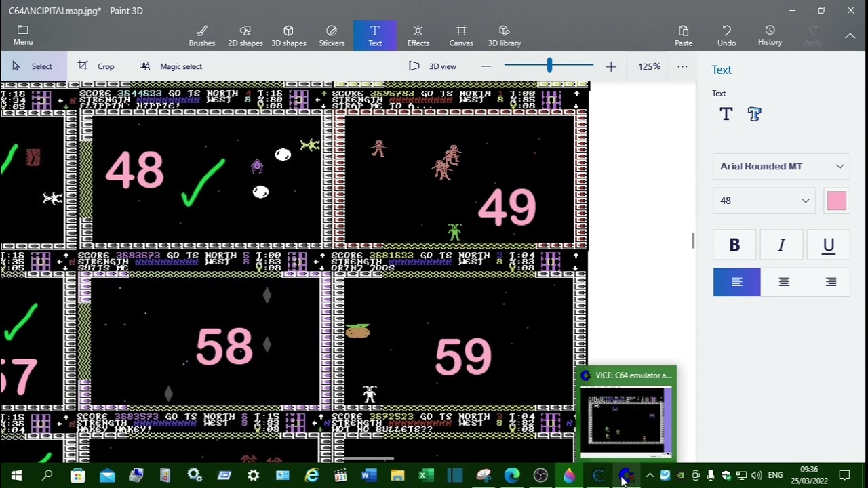This screenshot has width=868, height=488.
Task: Open the Effects tab
Action: (418, 36)
